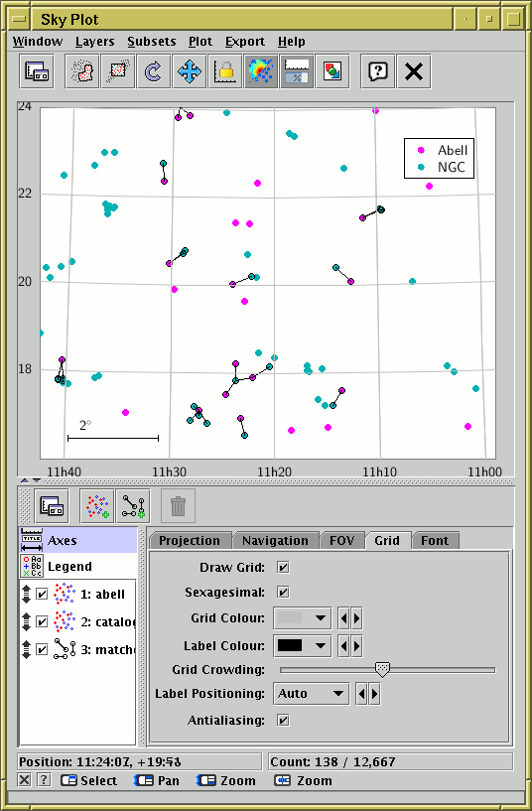532x811 pixels.
Task: Click the pair-link icon of layer 3: match
Action: 65,649
